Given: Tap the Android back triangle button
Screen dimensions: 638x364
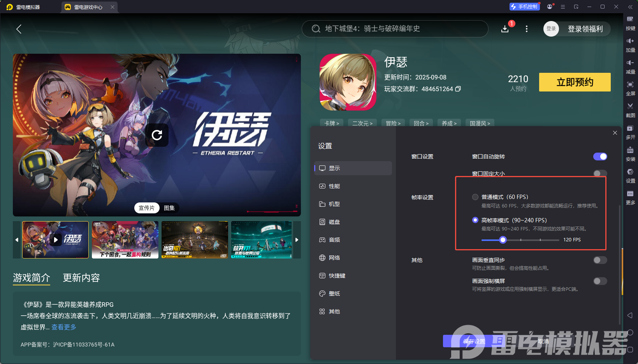Looking at the screenshot, I should pos(630,315).
